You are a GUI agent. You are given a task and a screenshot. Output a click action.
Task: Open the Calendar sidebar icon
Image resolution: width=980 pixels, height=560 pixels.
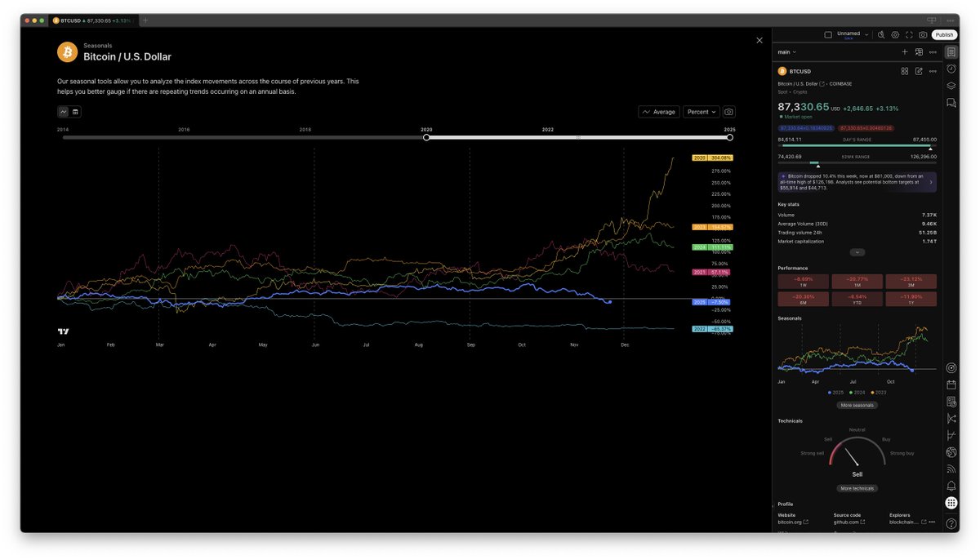[x=951, y=384]
